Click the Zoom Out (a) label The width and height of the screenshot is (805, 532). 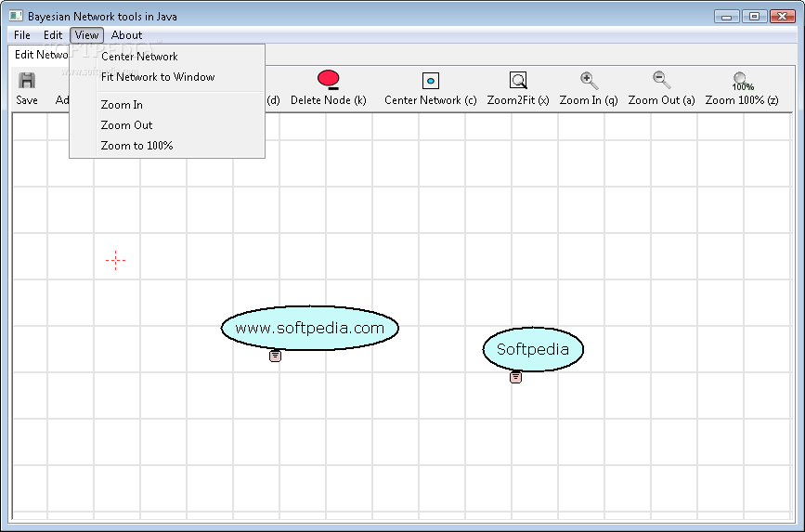tap(661, 100)
